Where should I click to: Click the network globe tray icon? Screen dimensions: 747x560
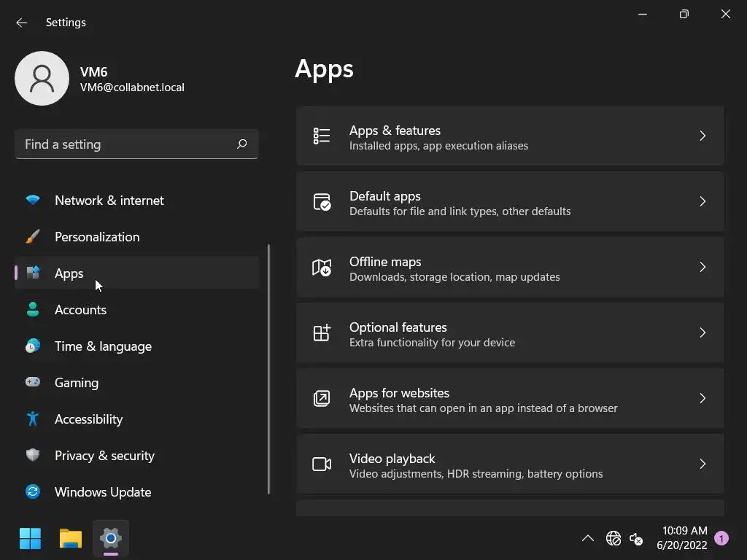[613, 539]
